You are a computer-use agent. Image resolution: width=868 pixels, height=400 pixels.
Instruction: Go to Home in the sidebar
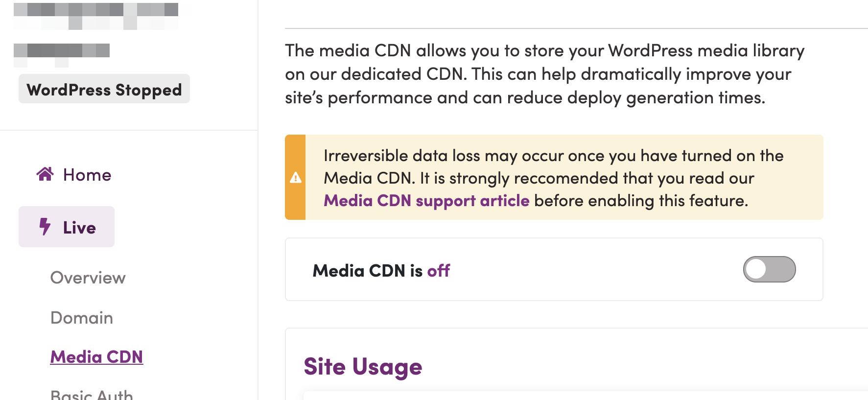point(87,175)
